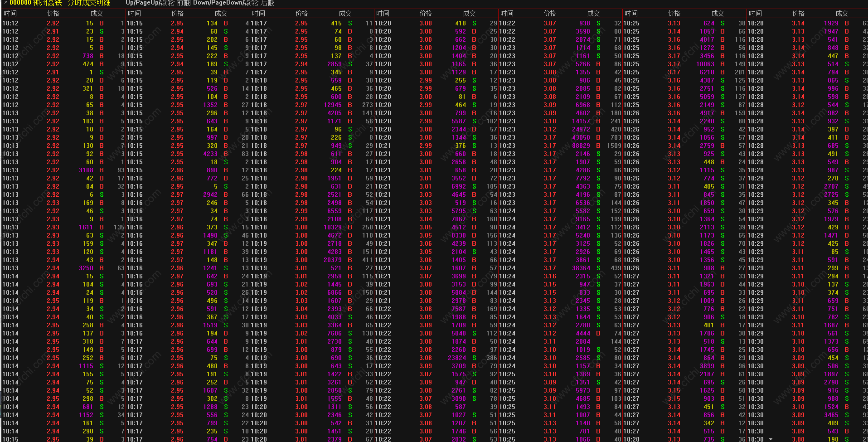Click the volume cell 3899 at 10:27
Screen dimensions: 868x442
tap(707, 366)
